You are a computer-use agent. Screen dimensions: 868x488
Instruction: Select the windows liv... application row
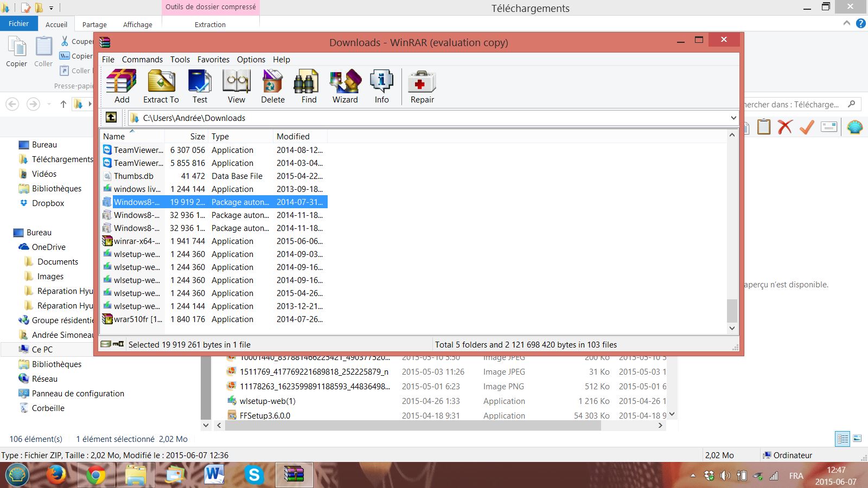click(214, 189)
